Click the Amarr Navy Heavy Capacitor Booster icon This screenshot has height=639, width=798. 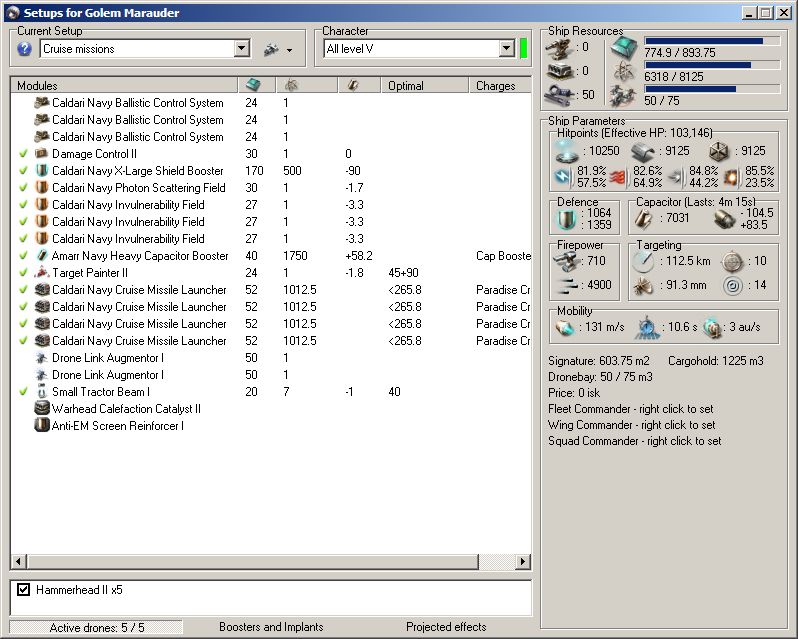(x=42, y=256)
